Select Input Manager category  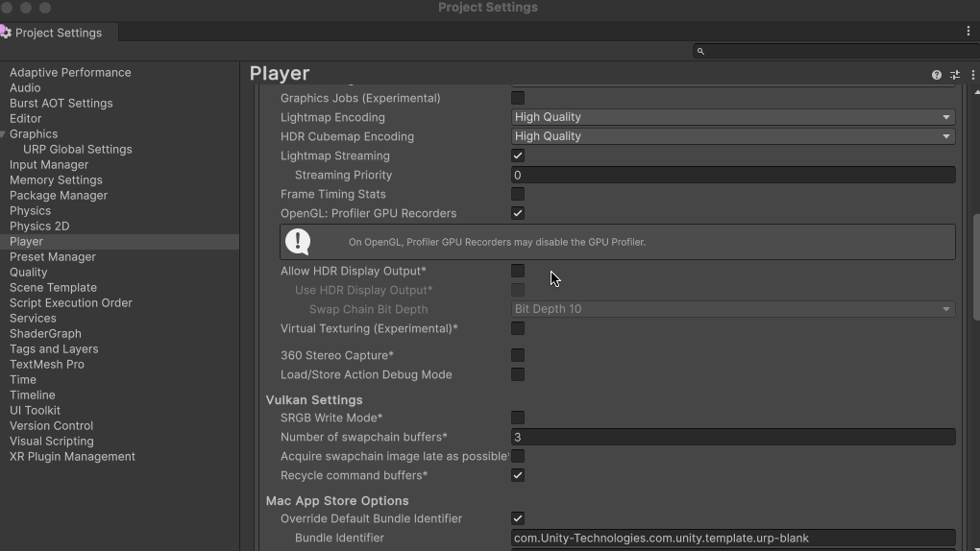tap(49, 165)
